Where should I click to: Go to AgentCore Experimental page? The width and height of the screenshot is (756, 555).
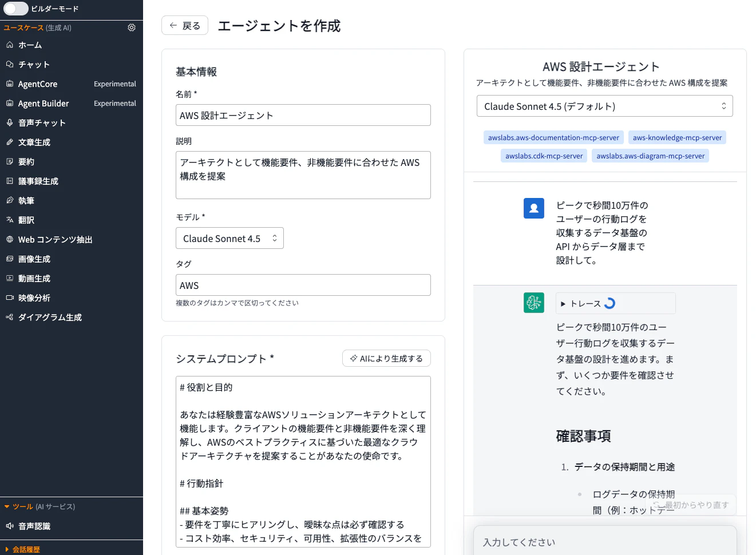click(72, 84)
